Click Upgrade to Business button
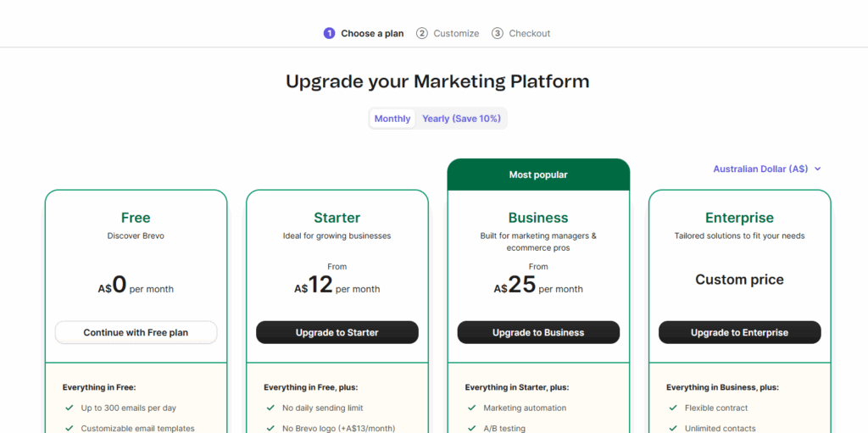868x433 pixels. click(x=538, y=333)
